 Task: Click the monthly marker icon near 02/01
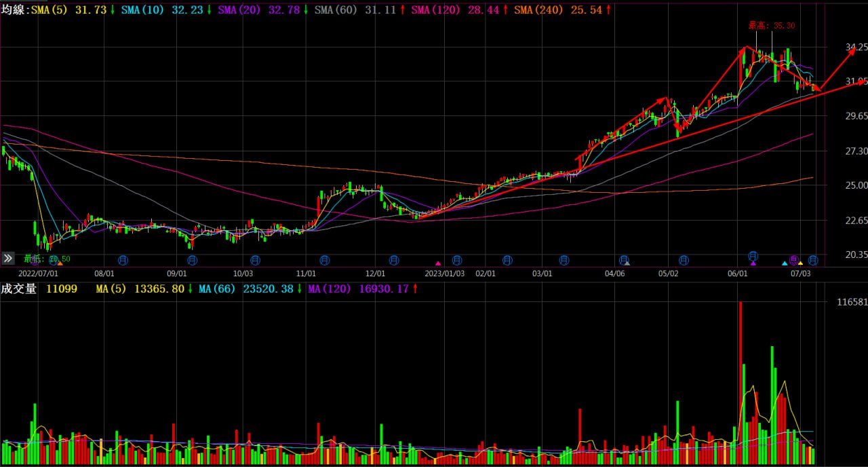click(507, 259)
